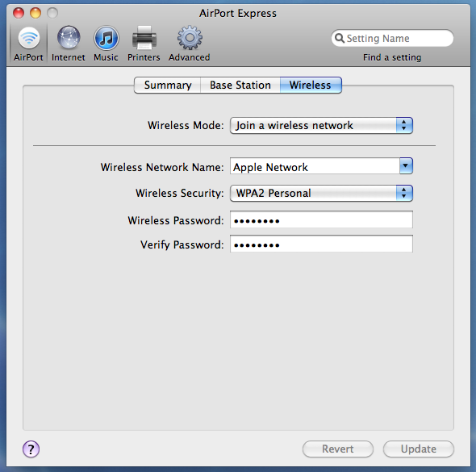Click the Wireless Security label
The image size is (476, 472).
click(179, 193)
